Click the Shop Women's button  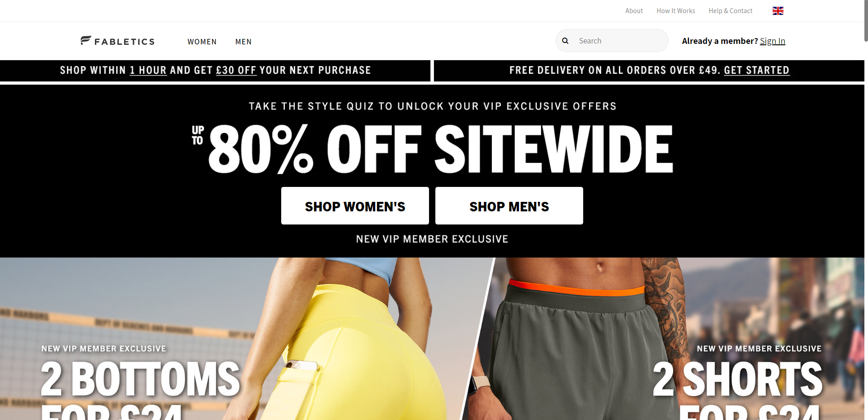tap(355, 206)
